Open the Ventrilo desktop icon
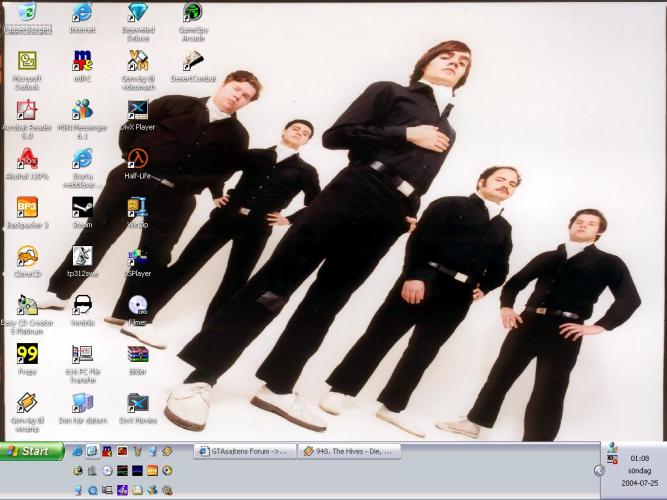The image size is (667, 500). click(x=82, y=305)
